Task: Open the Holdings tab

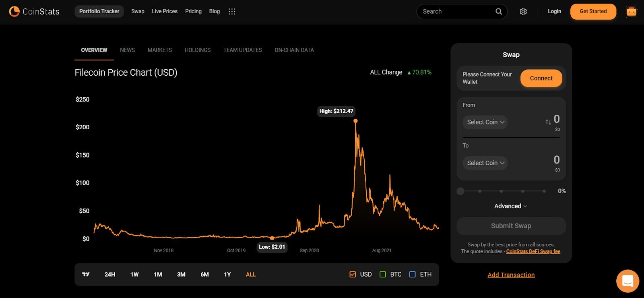Action: [x=198, y=50]
